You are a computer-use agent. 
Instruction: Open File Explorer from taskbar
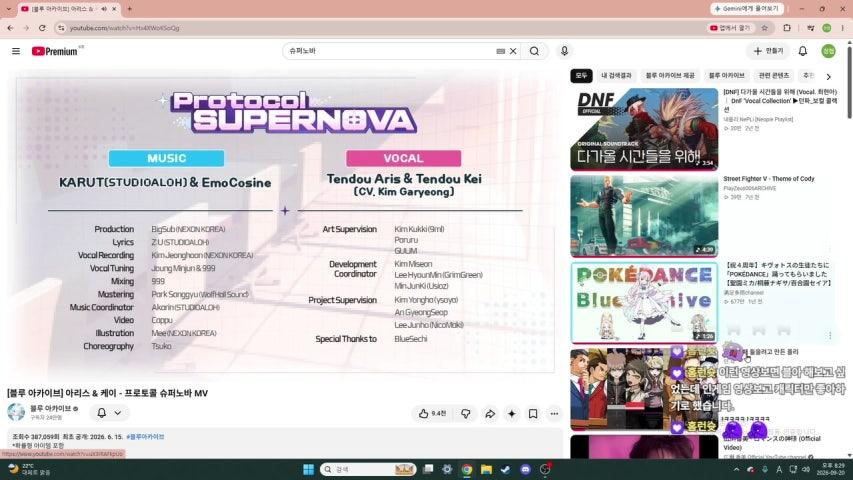(486, 469)
